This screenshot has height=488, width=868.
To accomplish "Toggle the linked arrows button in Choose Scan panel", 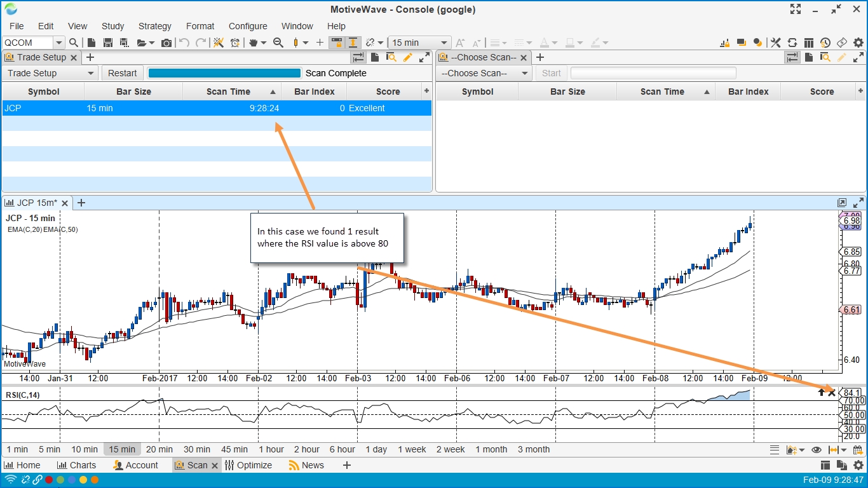I will tap(792, 57).
